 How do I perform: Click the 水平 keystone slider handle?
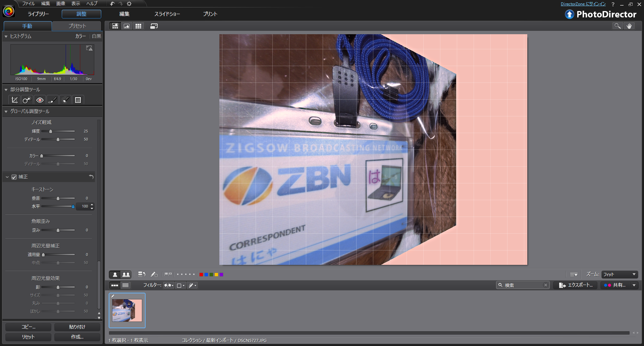coord(73,207)
